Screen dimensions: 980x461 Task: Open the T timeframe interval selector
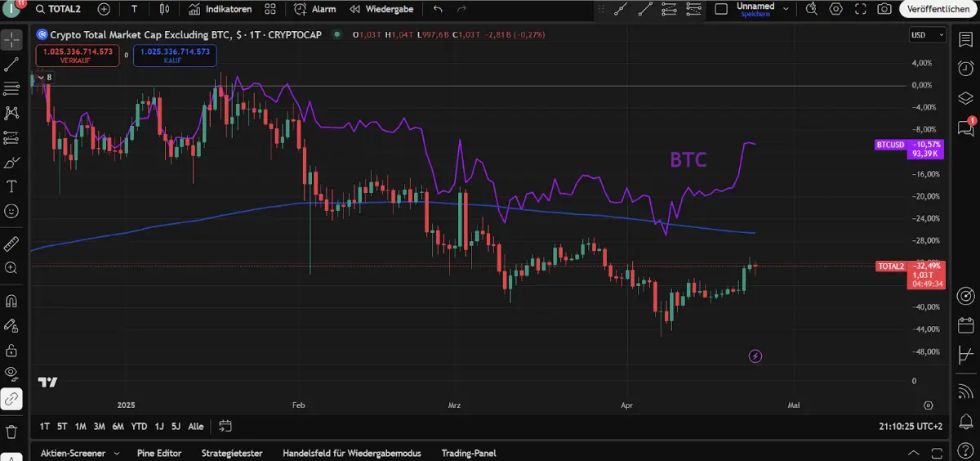134,9
